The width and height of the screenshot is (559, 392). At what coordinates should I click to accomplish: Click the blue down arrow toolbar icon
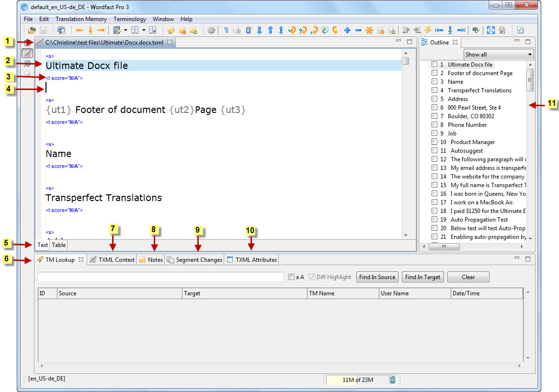tap(260, 30)
